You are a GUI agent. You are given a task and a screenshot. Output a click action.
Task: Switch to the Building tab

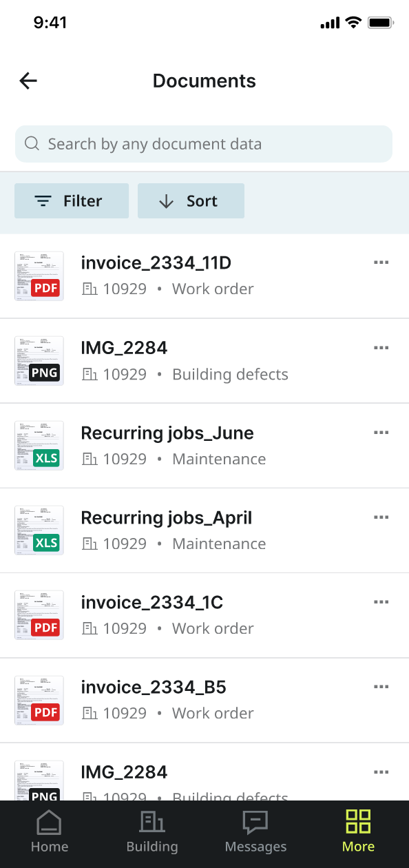tap(152, 832)
